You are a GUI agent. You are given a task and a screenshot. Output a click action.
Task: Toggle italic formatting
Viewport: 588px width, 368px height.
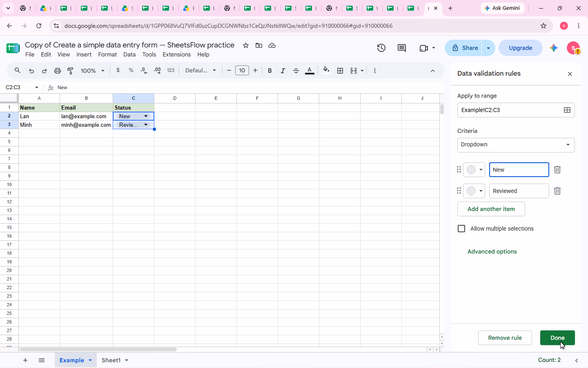tap(283, 71)
